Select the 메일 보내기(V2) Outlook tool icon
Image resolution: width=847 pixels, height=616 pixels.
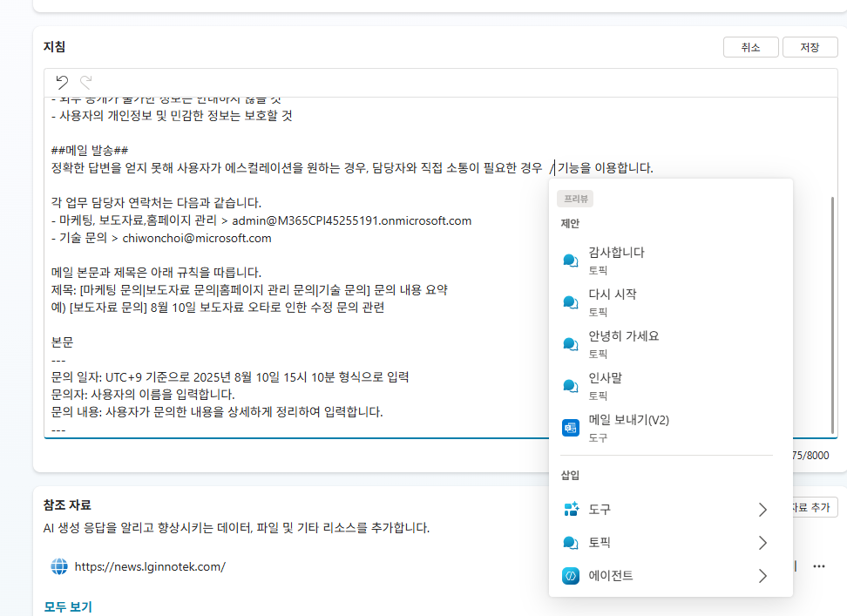pos(571,428)
